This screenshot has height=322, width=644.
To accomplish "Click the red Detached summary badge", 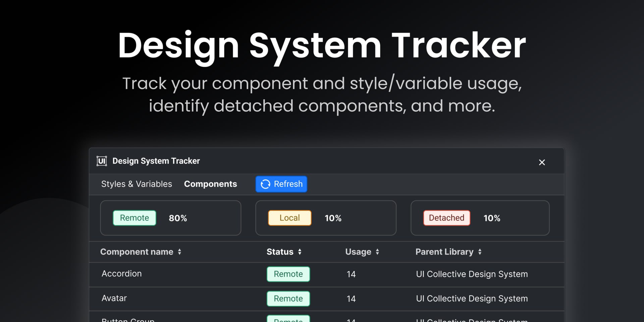I will click(446, 218).
